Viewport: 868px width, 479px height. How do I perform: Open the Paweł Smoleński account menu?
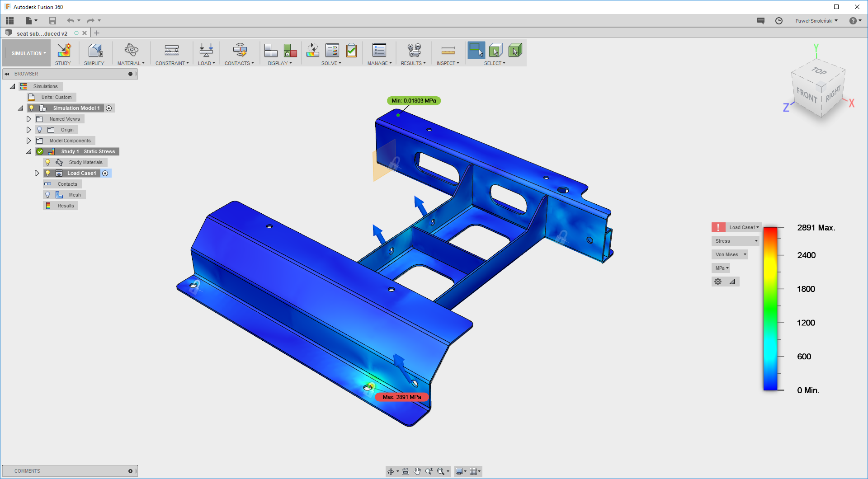point(816,21)
